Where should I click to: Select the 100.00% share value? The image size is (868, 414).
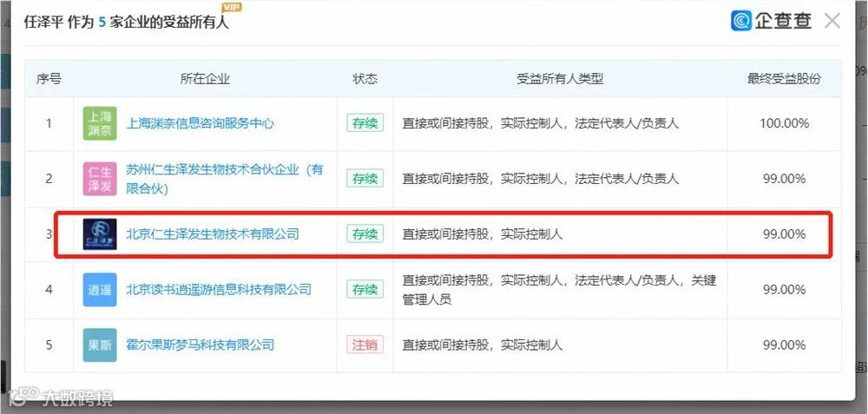[x=785, y=123]
